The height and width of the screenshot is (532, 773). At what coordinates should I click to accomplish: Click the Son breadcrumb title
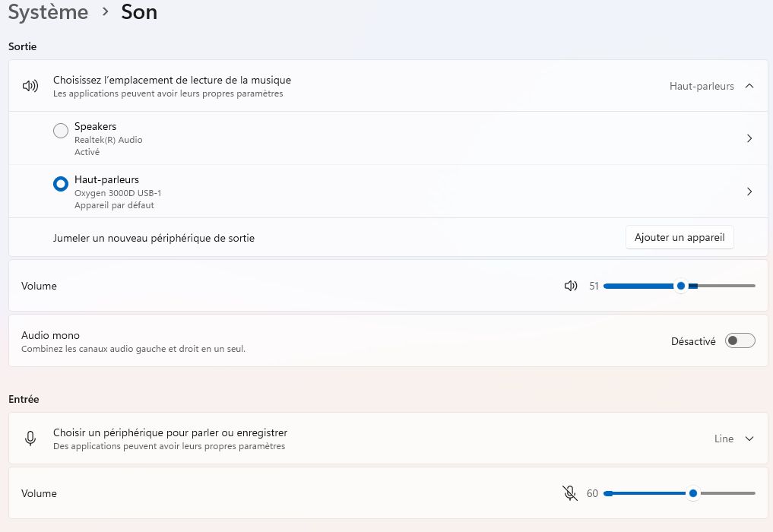139,12
